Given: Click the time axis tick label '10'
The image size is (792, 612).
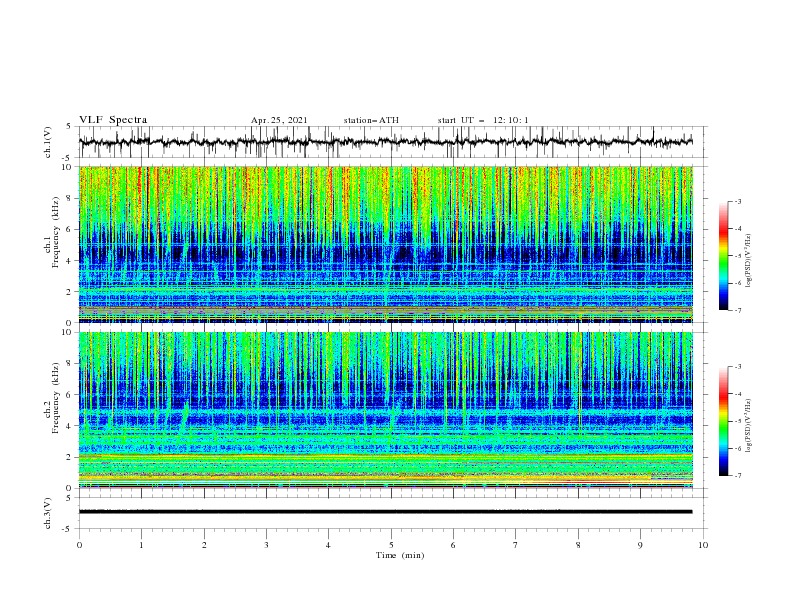Looking at the screenshot, I should (703, 545).
